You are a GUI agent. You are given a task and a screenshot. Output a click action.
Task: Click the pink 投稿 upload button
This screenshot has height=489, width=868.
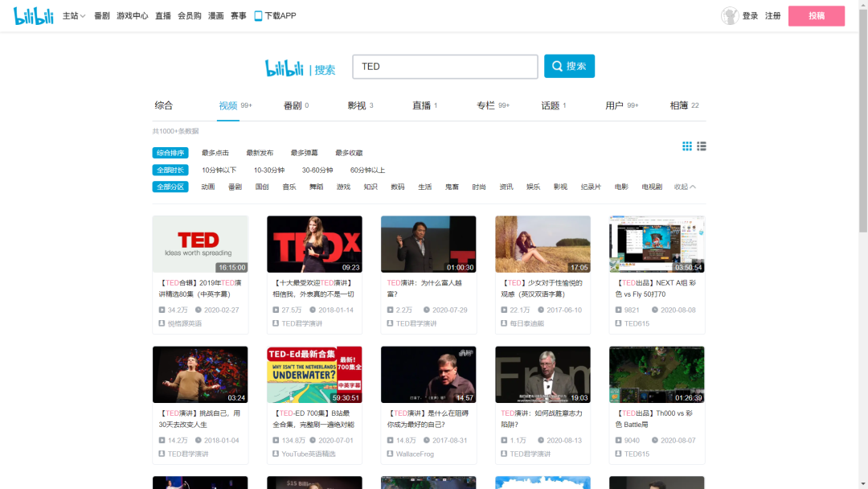click(x=817, y=16)
